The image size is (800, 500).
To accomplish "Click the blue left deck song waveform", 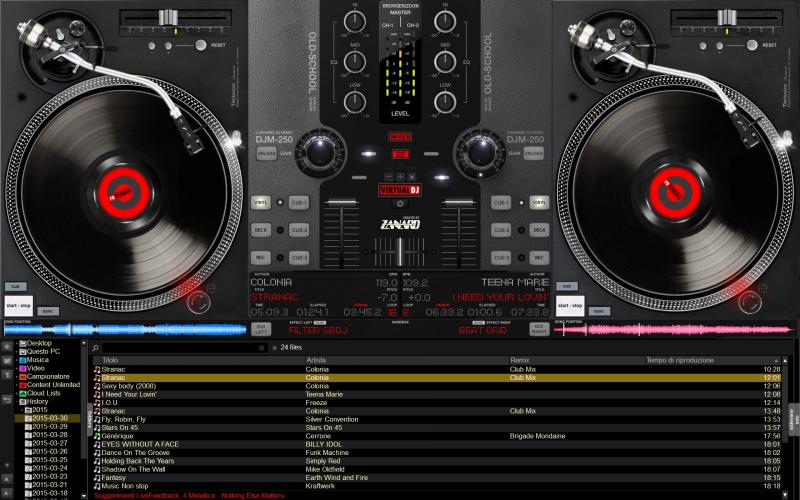I will pyautogui.click(x=125, y=330).
